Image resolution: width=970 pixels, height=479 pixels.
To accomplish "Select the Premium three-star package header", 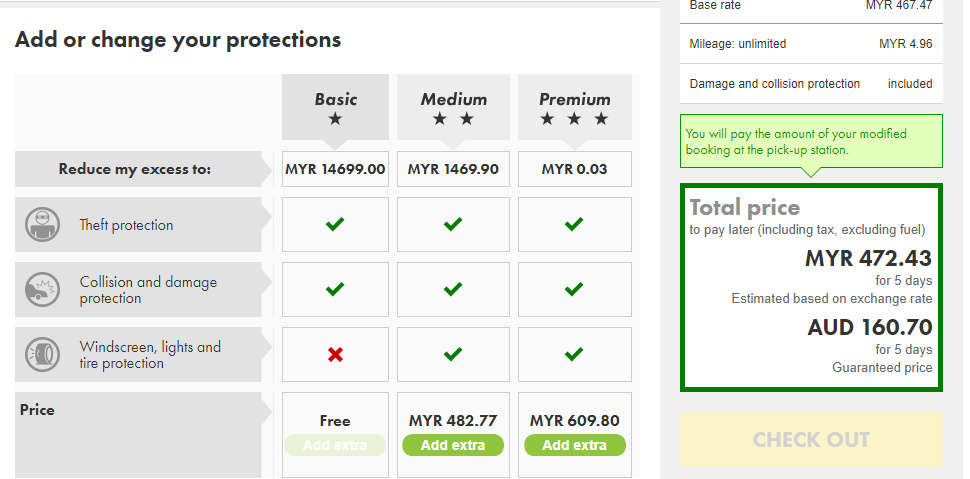I will (x=575, y=108).
